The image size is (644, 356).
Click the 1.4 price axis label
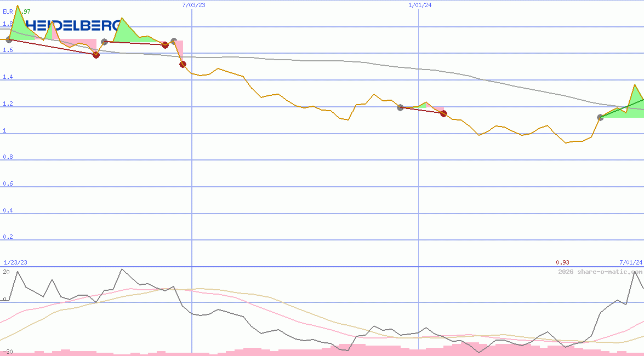pos(8,77)
